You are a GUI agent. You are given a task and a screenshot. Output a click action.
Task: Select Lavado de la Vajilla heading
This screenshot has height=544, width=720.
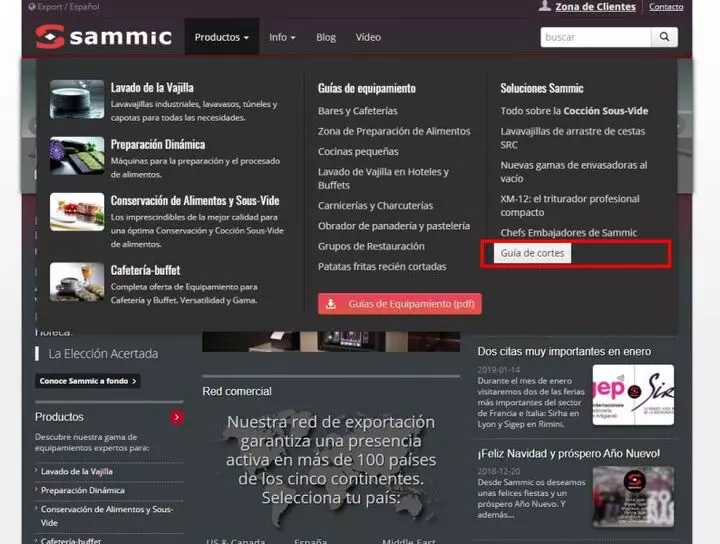(152, 88)
